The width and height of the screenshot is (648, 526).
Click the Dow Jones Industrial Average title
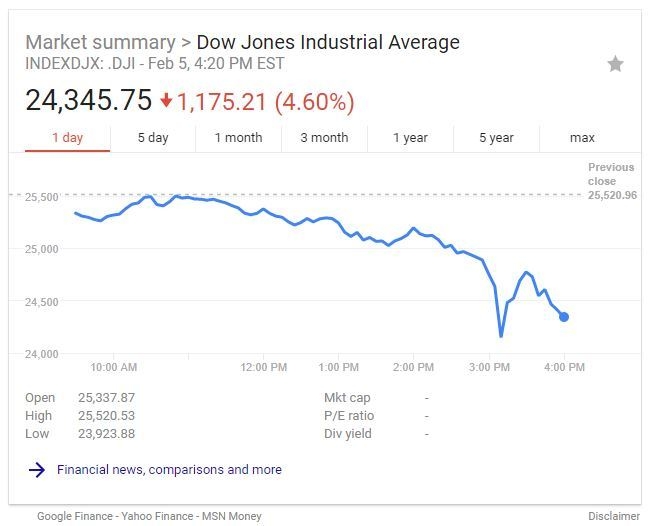[328, 43]
